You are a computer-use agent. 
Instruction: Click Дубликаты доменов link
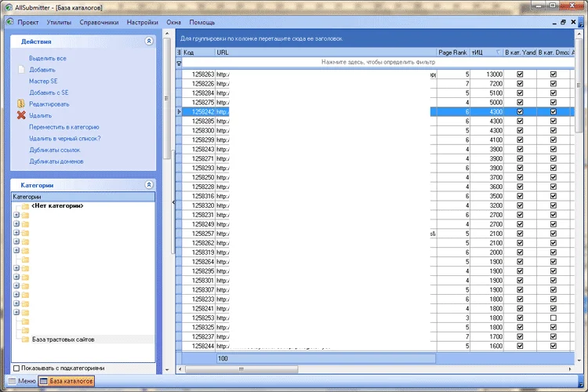(56, 161)
